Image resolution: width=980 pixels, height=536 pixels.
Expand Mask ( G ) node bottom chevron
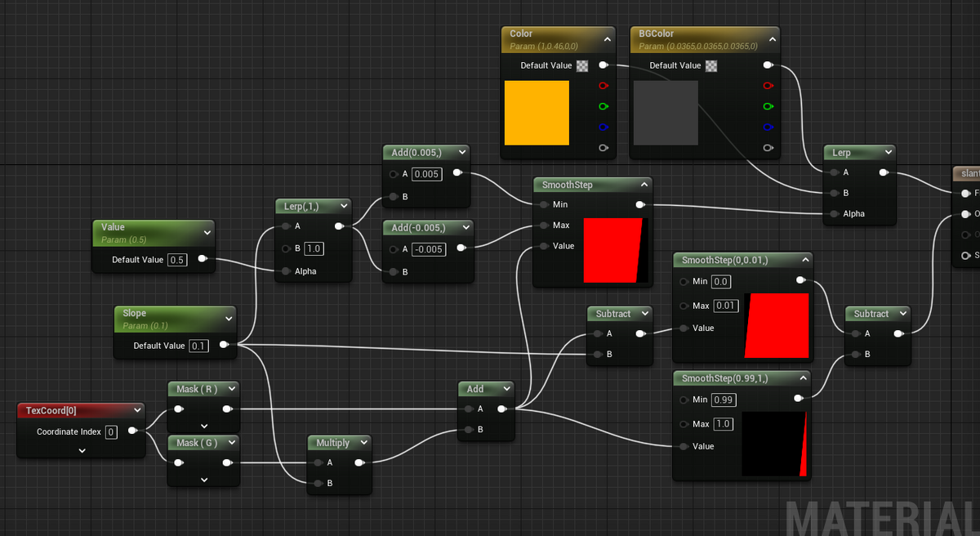click(x=204, y=480)
